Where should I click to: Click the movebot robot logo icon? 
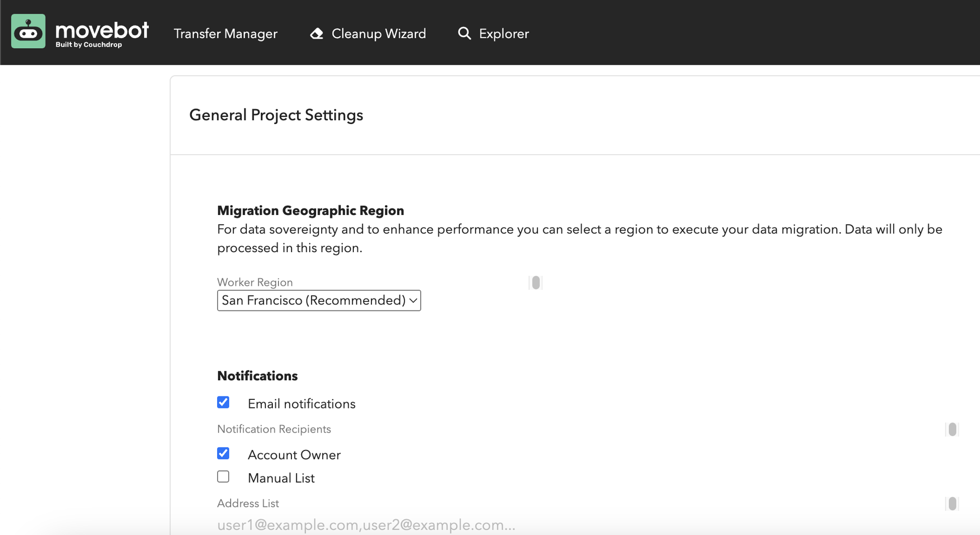[28, 32]
